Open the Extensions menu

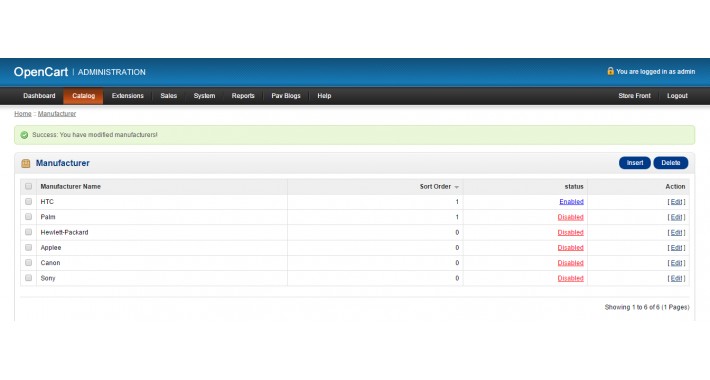(x=128, y=96)
